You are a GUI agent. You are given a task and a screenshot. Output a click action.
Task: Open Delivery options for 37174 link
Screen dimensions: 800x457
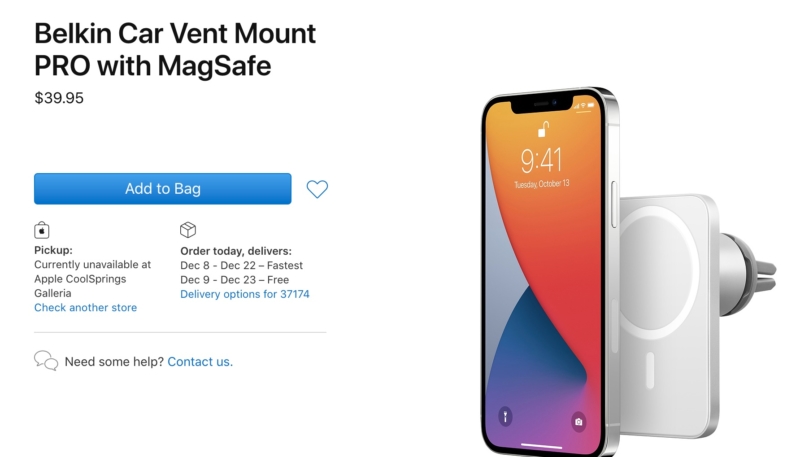245,294
